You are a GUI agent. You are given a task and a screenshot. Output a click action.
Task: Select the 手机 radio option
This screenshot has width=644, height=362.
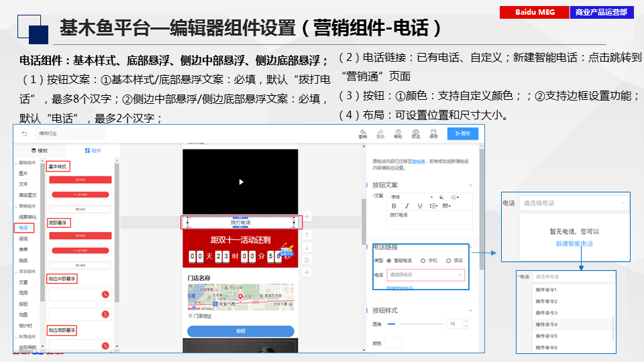tap(423, 261)
